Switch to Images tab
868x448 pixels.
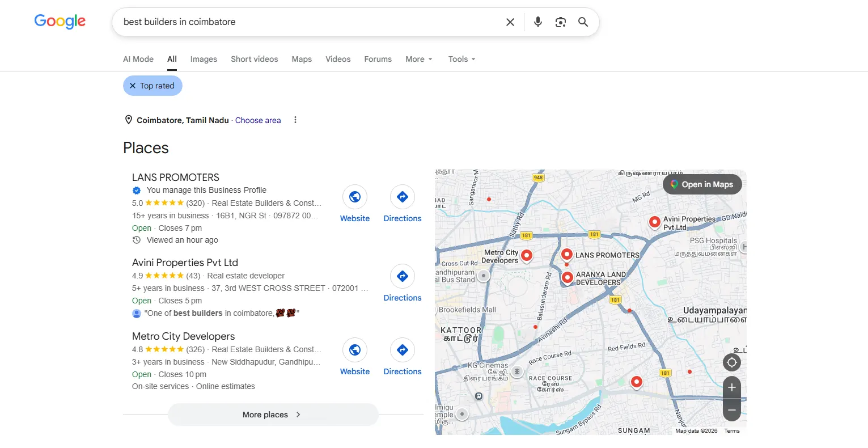[204, 59]
